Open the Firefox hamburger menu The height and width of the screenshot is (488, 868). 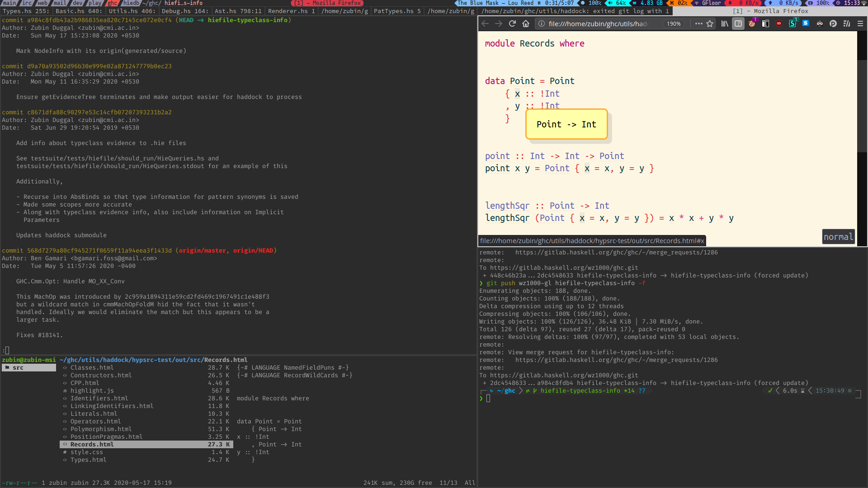pos(860,23)
